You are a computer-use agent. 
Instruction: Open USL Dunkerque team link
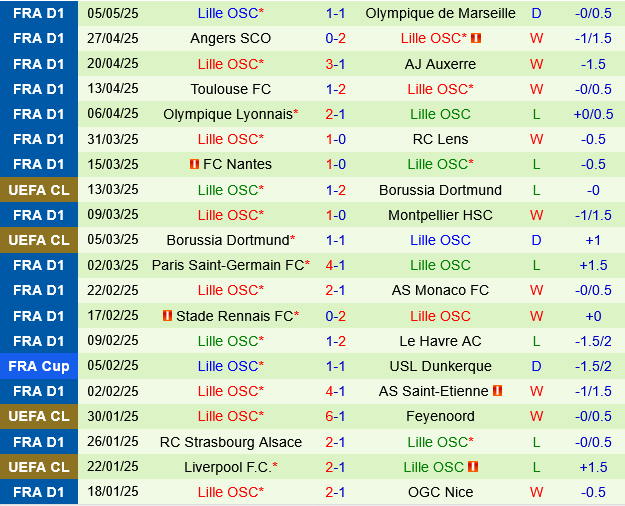(x=440, y=366)
